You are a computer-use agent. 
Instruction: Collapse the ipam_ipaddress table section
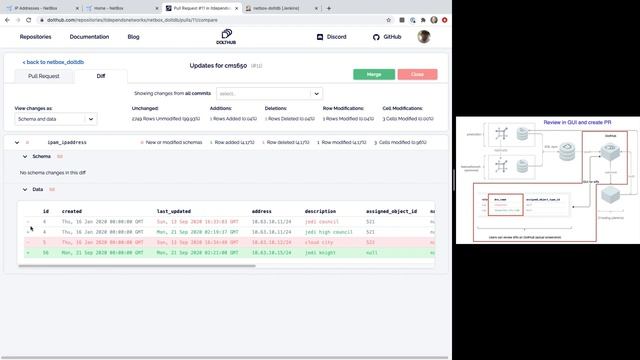(x=17, y=142)
